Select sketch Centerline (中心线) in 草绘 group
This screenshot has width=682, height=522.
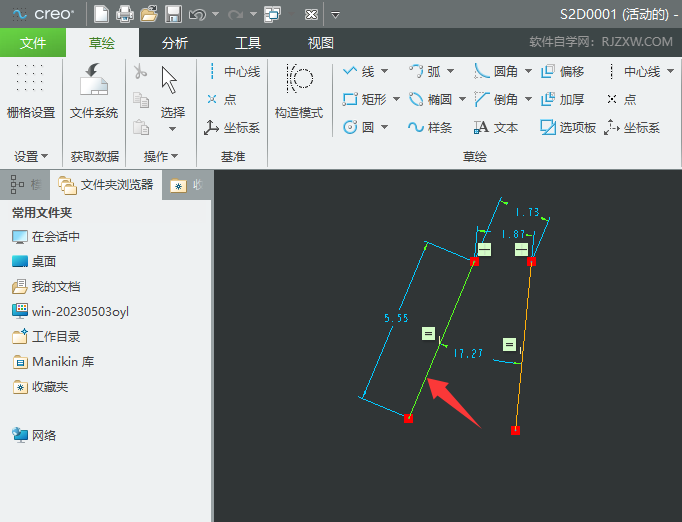(634, 71)
